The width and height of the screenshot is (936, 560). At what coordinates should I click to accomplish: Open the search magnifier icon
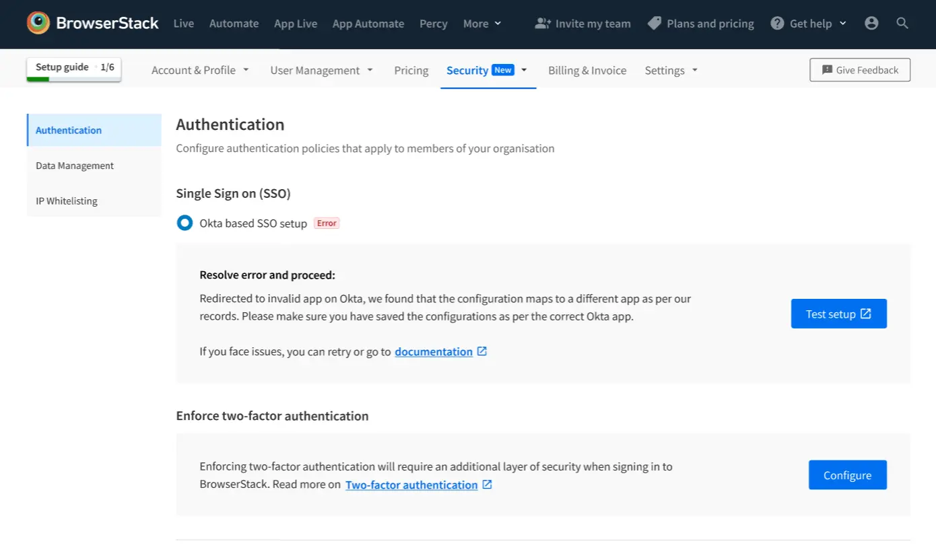(x=902, y=24)
